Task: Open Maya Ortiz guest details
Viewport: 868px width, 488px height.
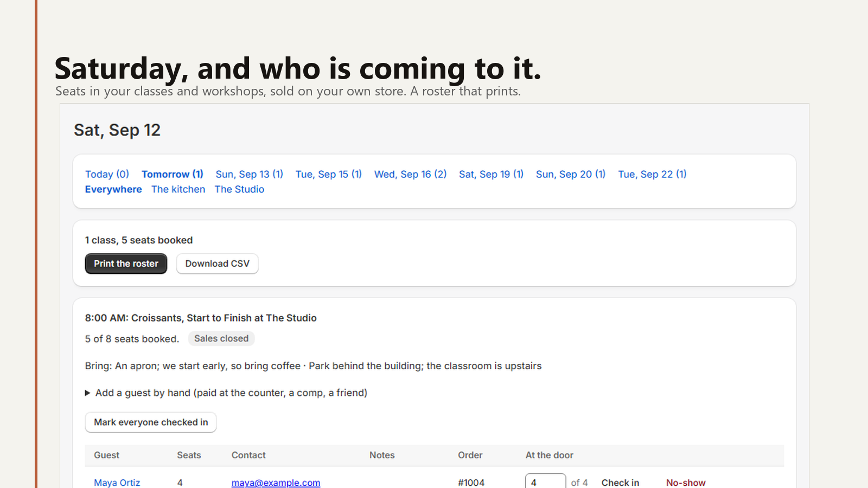Action: 117,483
